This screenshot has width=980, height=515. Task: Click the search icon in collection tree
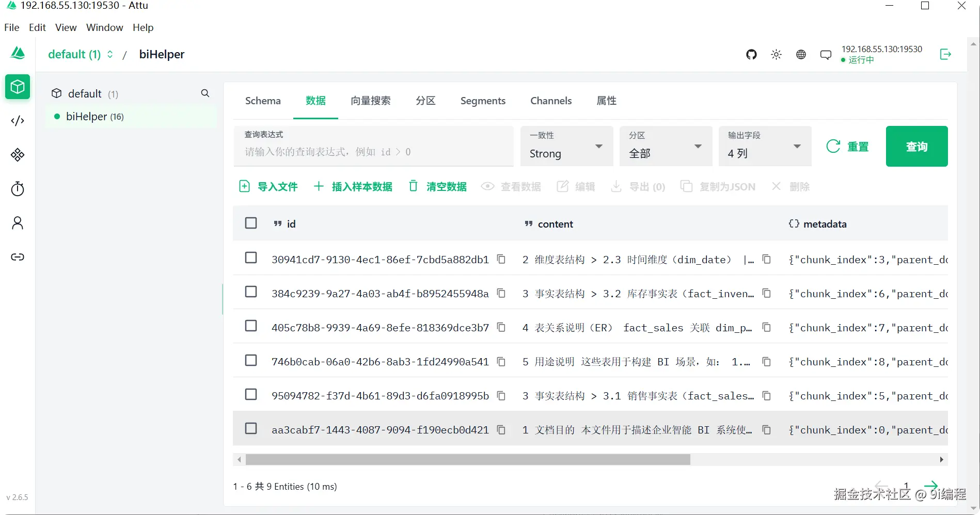pyautogui.click(x=205, y=93)
